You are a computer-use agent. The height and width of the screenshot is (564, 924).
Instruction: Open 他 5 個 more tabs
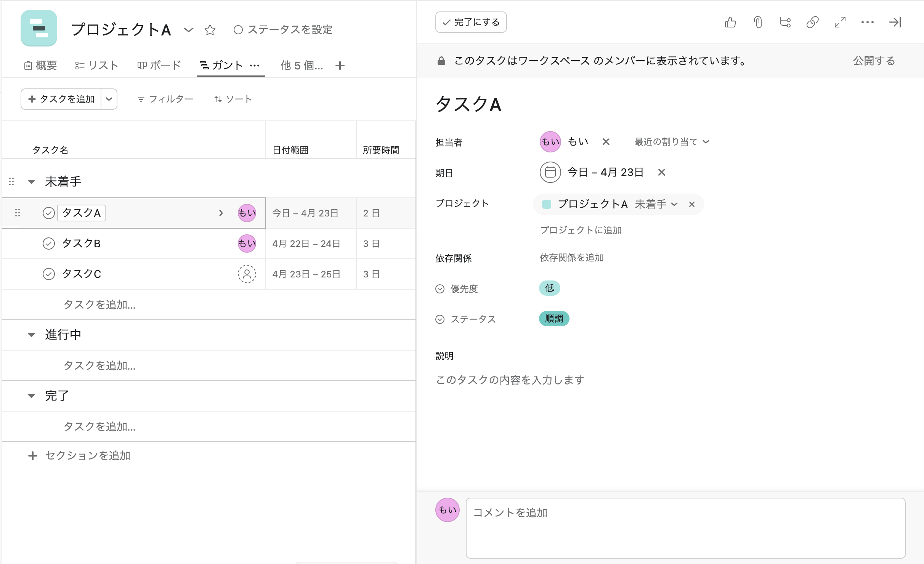point(302,66)
